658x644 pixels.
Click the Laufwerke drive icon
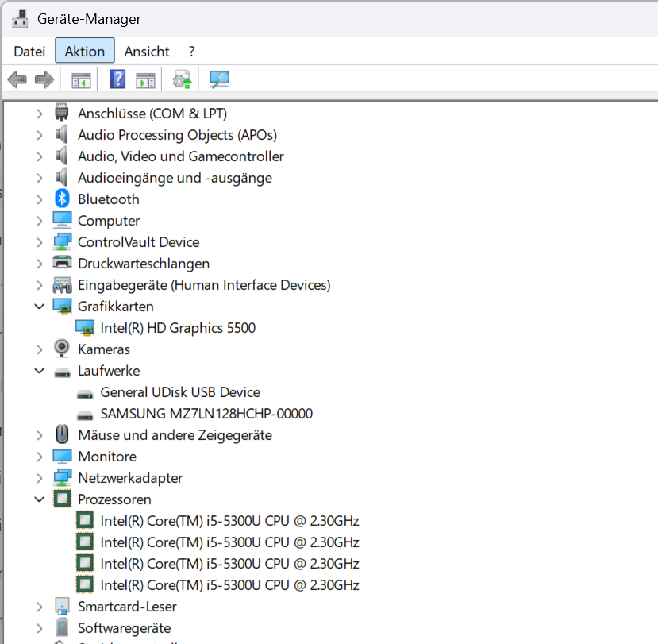click(x=62, y=372)
